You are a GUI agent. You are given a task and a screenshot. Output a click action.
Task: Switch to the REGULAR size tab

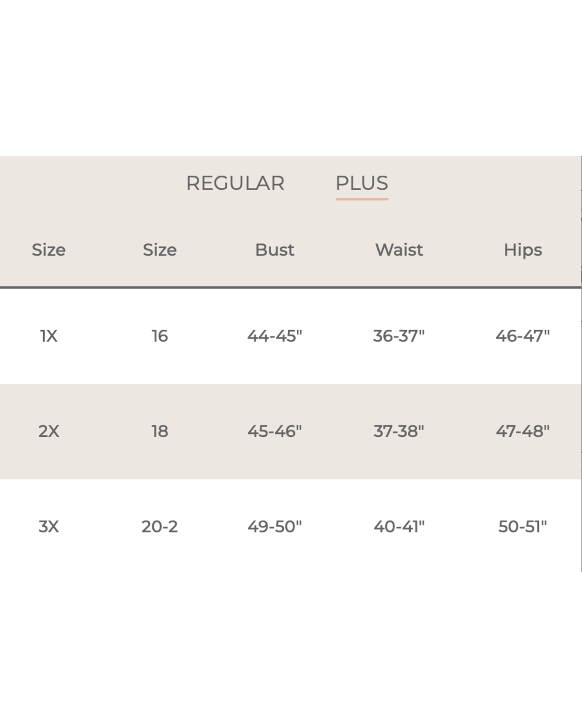235,183
